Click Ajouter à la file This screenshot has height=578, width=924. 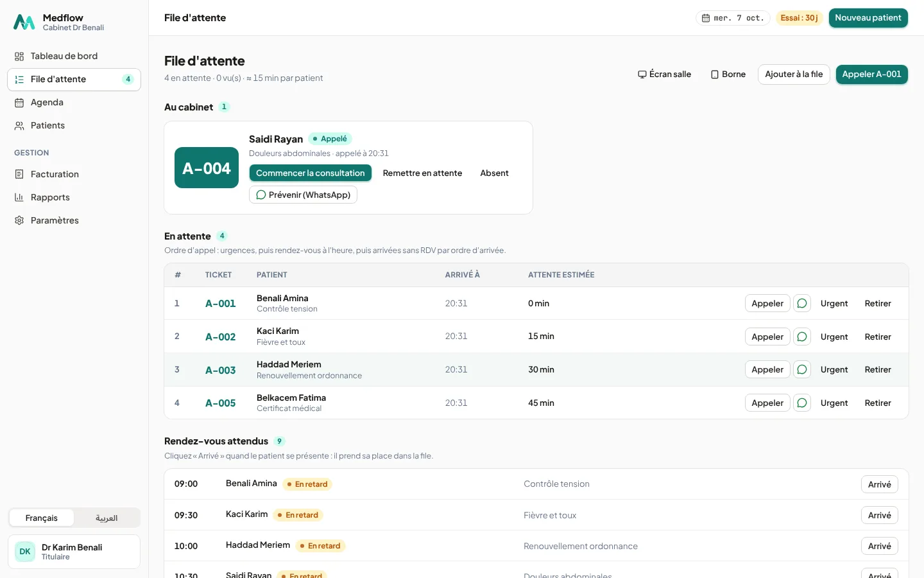click(794, 74)
